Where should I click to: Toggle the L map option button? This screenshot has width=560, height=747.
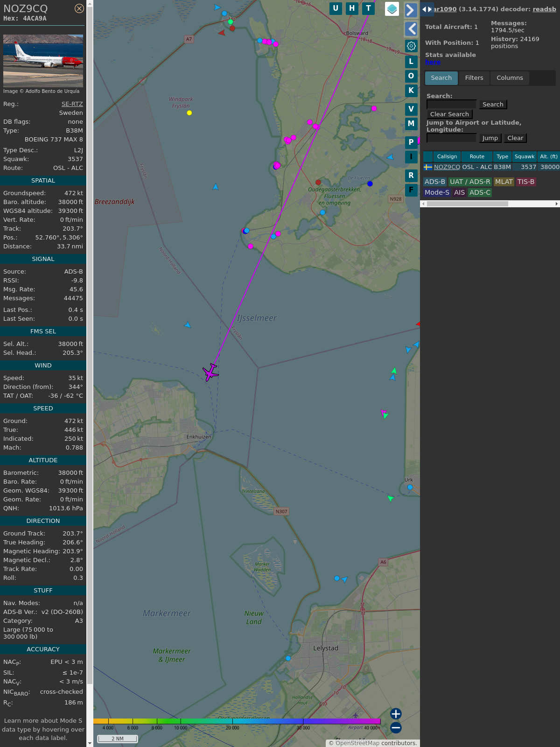pyautogui.click(x=411, y=62)
